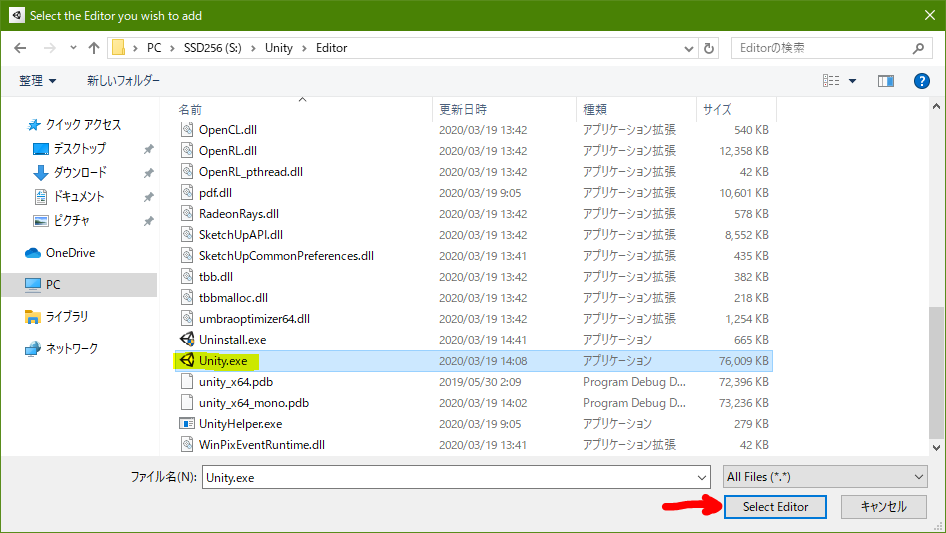The height and width of the screenshot is (533, 946).
Task: Select Unity in the address breadcrumb
Action: [279, 48]
